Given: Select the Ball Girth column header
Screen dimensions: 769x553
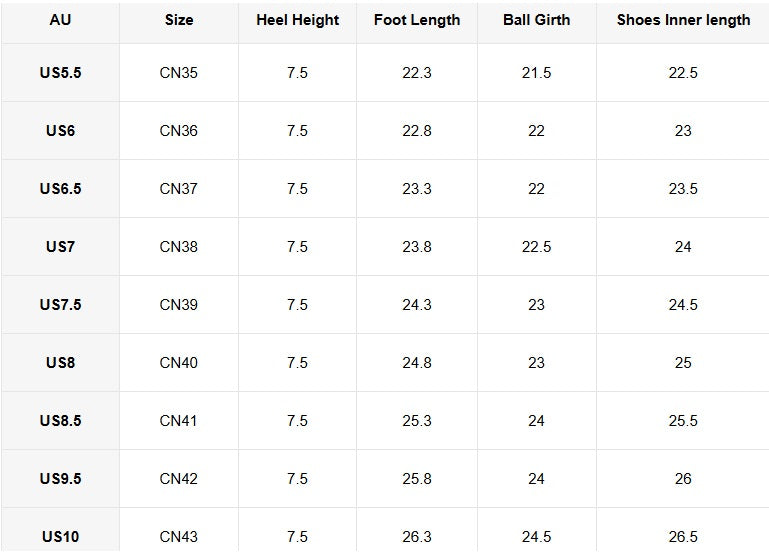Looking at the screenshot, I should 536,20.
